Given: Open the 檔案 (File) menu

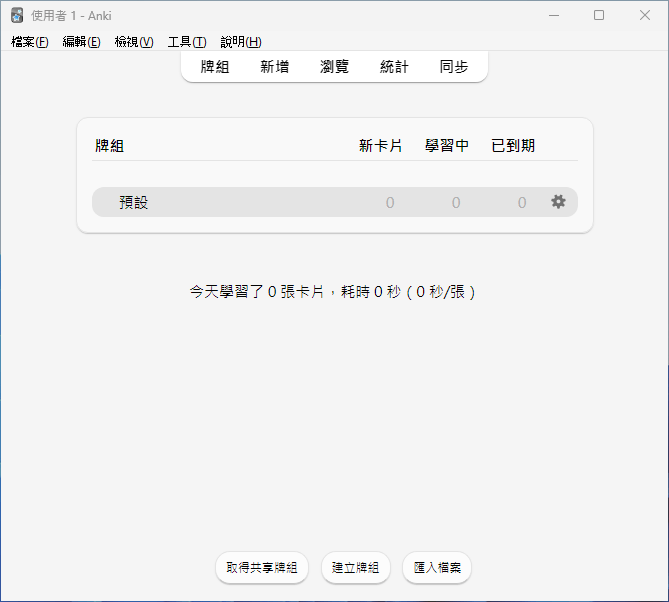Looking at the screenshot, I should tap(29, 42).
